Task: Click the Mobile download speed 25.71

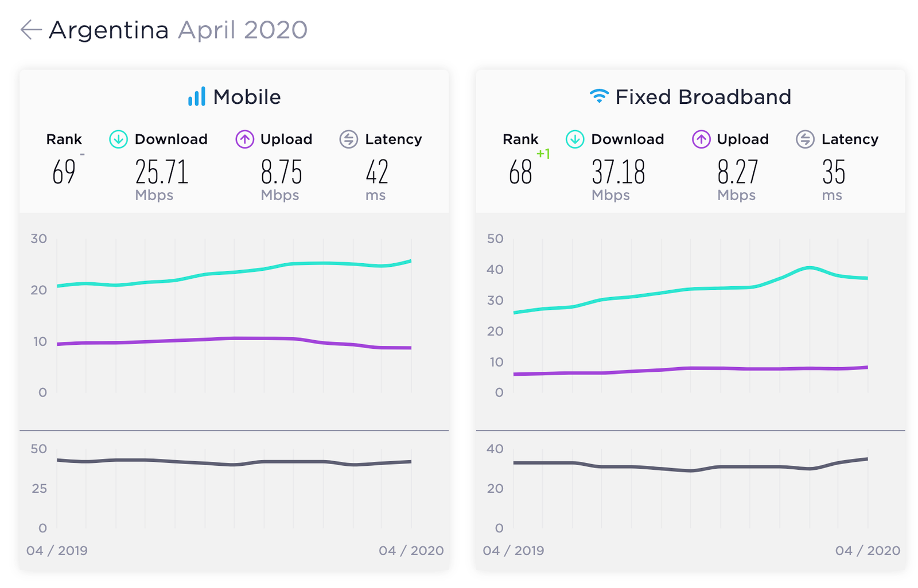Action: tap(162, 172)
